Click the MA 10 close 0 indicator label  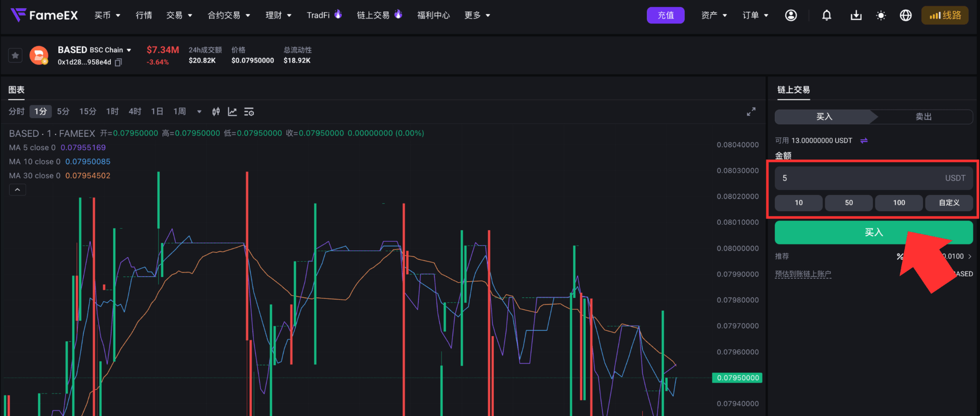[x=34, y=162]
